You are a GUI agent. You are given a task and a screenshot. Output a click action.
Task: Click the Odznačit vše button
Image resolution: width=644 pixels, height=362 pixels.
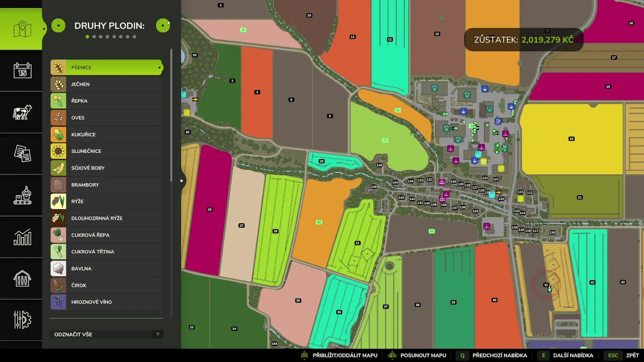[x=107, y=334]
